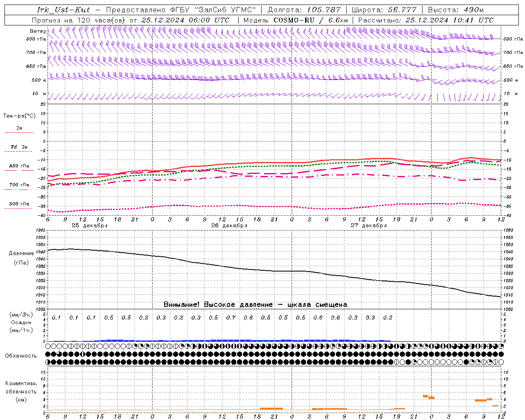Click the 26 декабря date label
The width and height of the screenshot is (525, 420).
coord(229,226)
